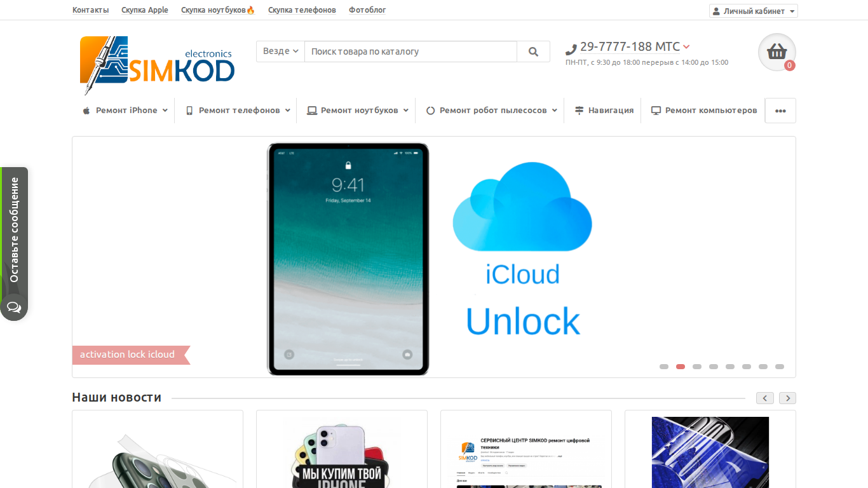
Task: Expand the phone numbers red chevron
Action: 686,46
